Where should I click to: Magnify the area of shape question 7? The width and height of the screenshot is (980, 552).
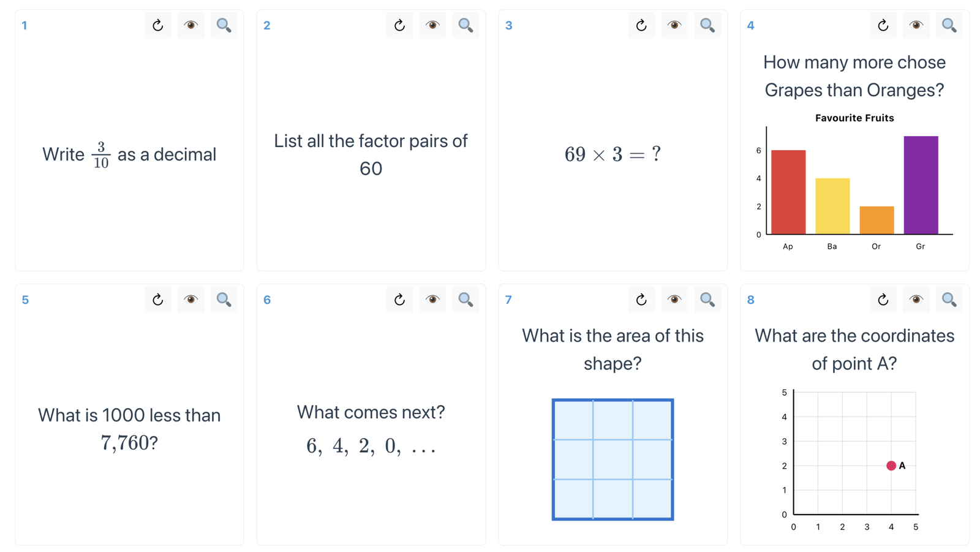707,300
